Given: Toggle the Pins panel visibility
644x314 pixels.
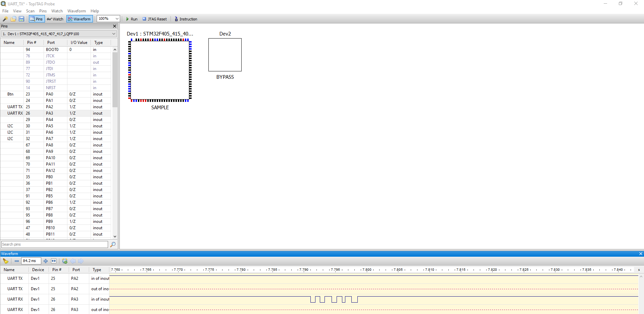Looking at the screenshot, I should click(37, 19).
